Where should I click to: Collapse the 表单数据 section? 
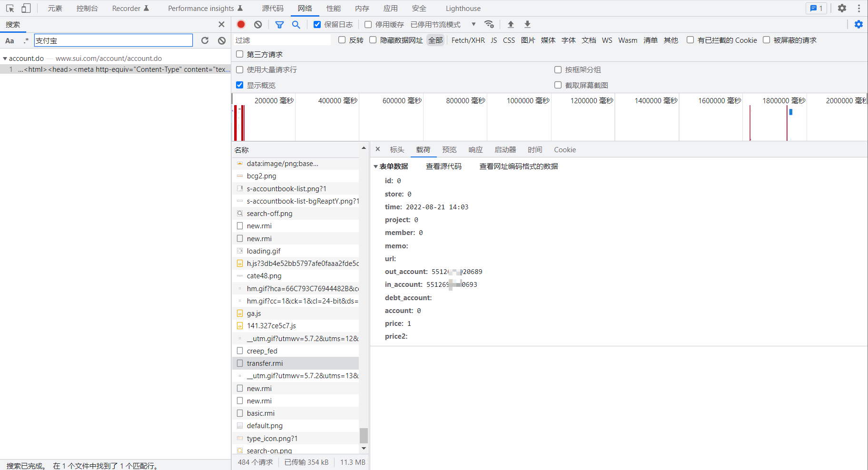pos(376,166)
